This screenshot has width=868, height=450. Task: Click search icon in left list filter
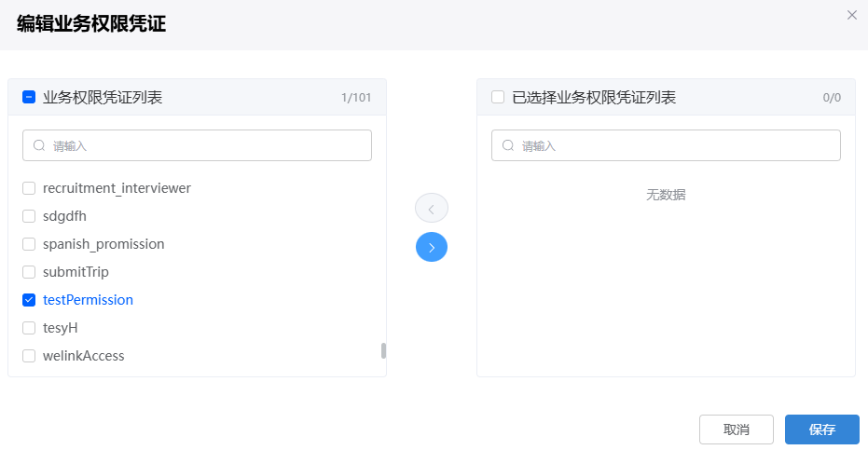tap(39, 145)
